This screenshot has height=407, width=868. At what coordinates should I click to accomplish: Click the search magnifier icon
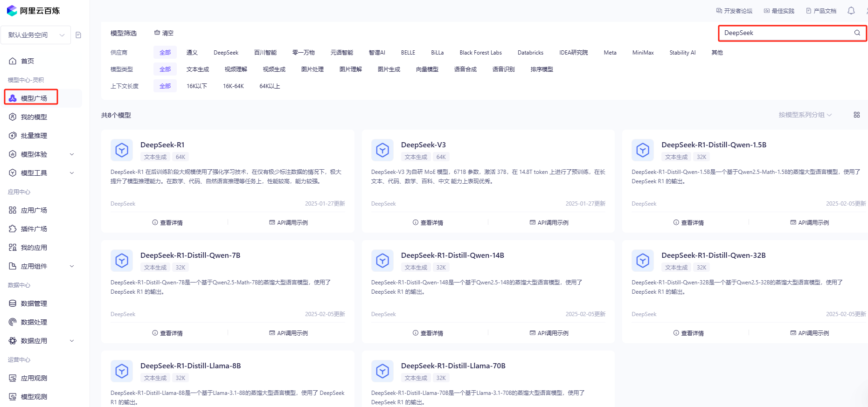[857, 33]
